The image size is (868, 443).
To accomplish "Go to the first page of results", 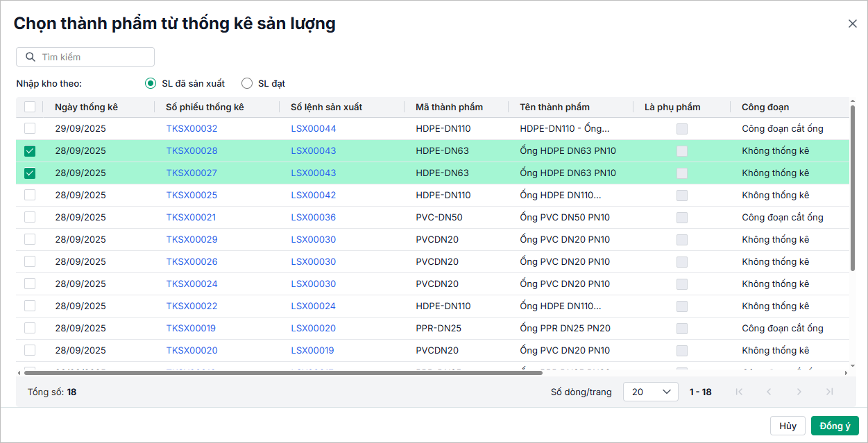I will point(739,392).
